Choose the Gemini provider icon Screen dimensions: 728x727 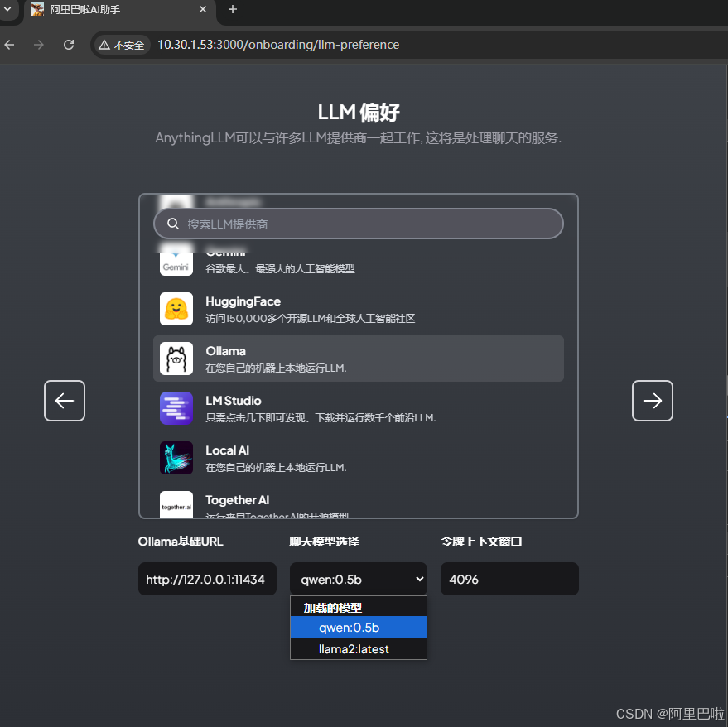click(x=176, y=259)
